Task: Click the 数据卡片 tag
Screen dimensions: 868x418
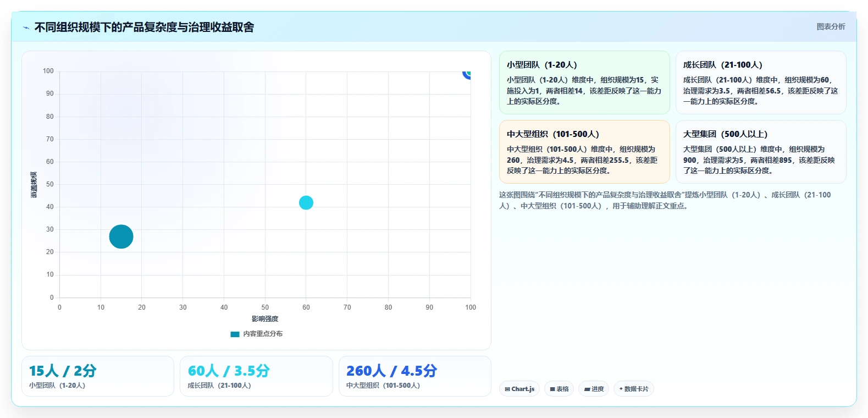Action: tap(634, 389)
